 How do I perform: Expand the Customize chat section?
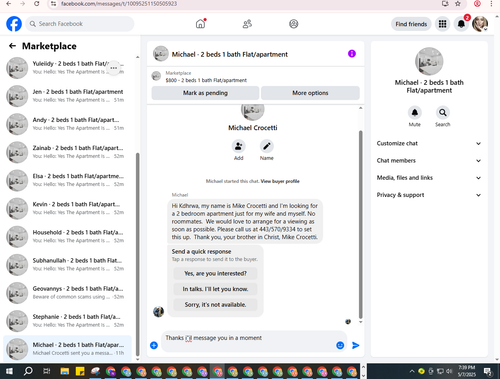coord(429,143)
